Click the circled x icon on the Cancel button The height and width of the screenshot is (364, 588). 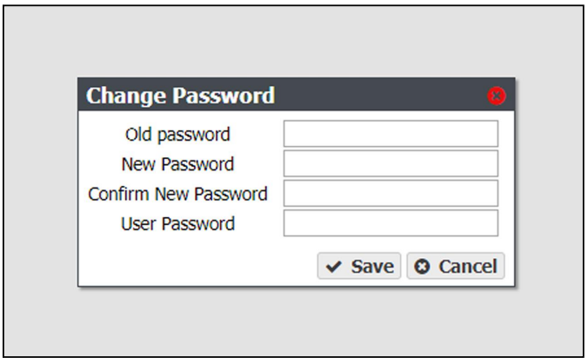point(422,267)
